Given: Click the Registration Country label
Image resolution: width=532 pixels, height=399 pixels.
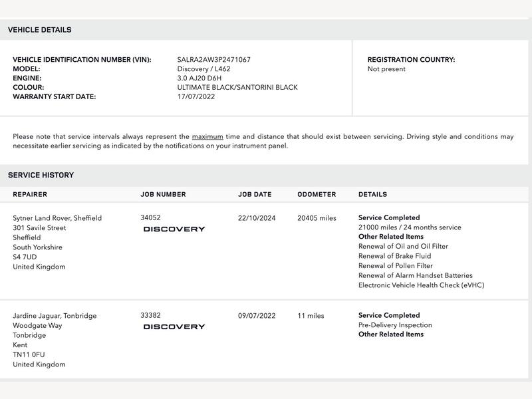Looking at the screenshot, I should 411,60.
